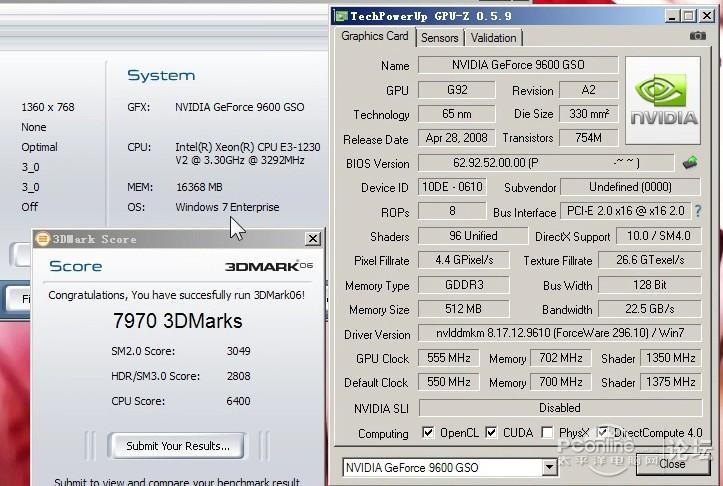Switch to the Sensors tab
Screen dimensions: 723x486
(x=439, y=38)
